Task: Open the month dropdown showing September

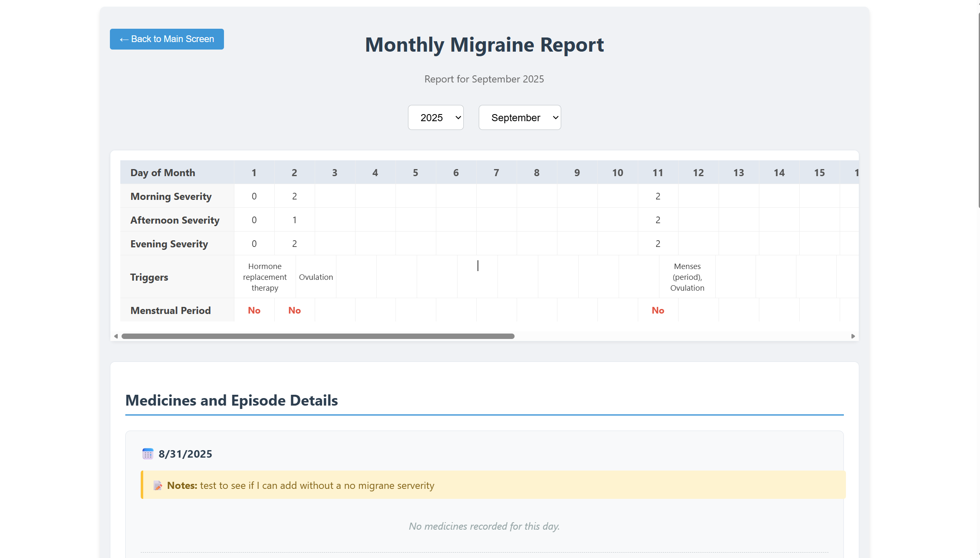Action: coord(520,117)
